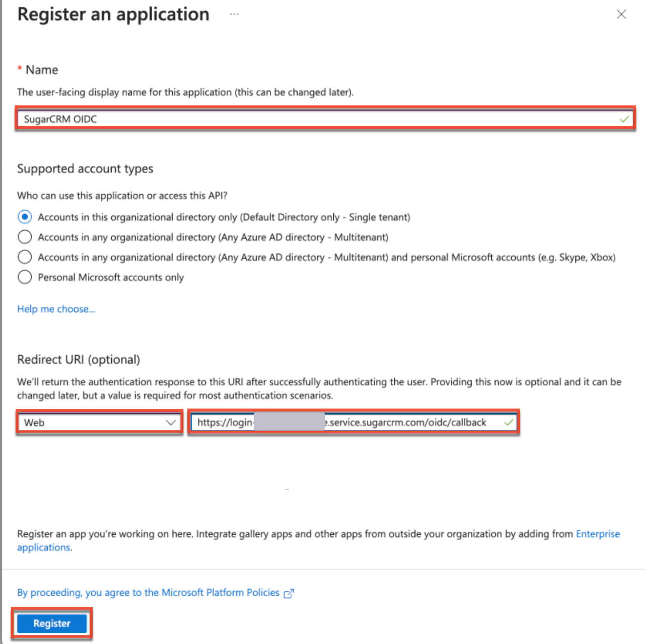Image resolution: width=645 pixels, height=644 pixels.
Task: Click the external link icon after Platform Policies
Action: click(289, 593)
